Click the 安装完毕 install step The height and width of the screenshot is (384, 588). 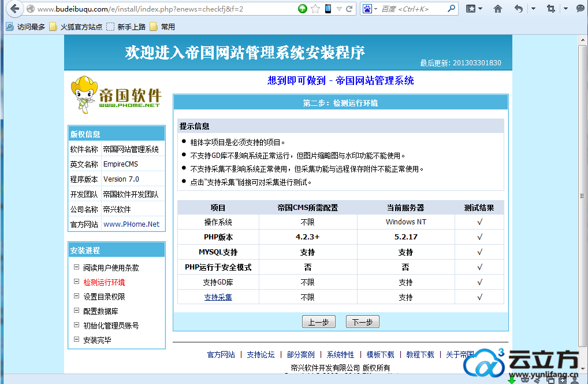pyautogui.click(x=97, y=340)
